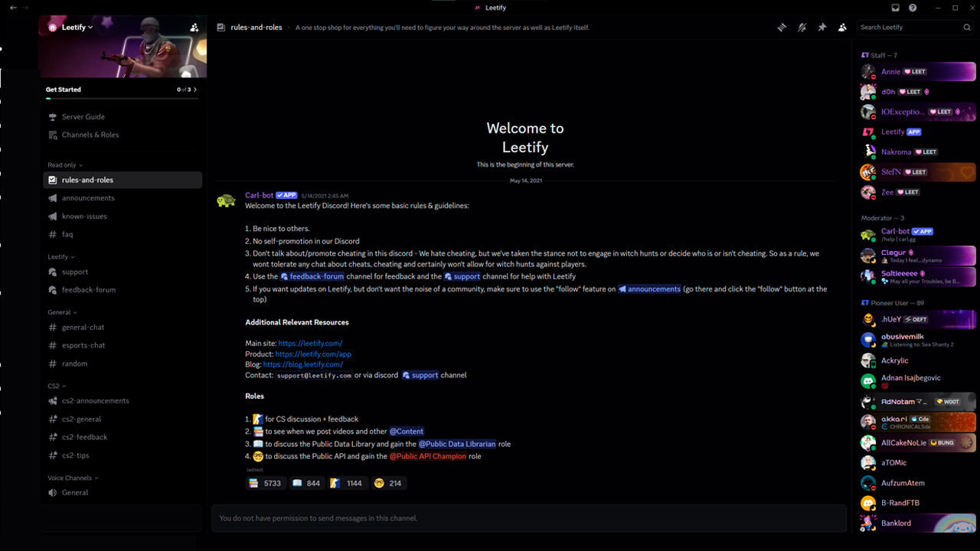The image size is (980, 551).
Task: Open the https://blog.leetify.com/ blog link
Action: (x=302, y=364)
